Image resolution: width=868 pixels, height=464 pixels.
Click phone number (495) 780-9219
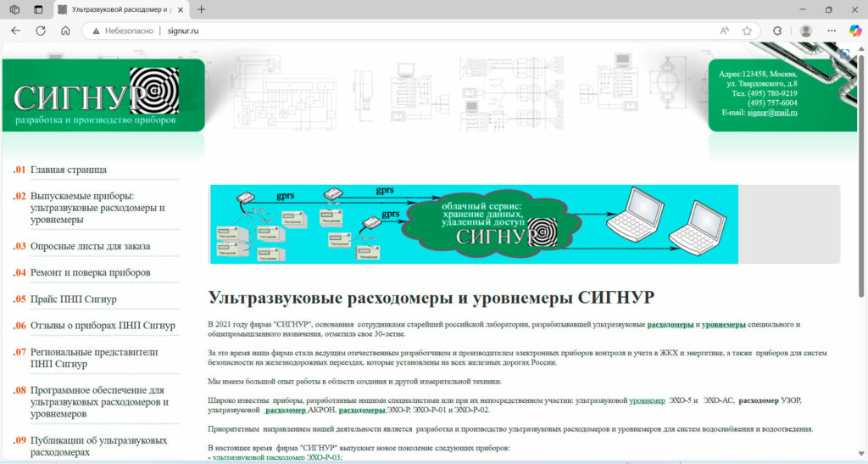[772, 93]
